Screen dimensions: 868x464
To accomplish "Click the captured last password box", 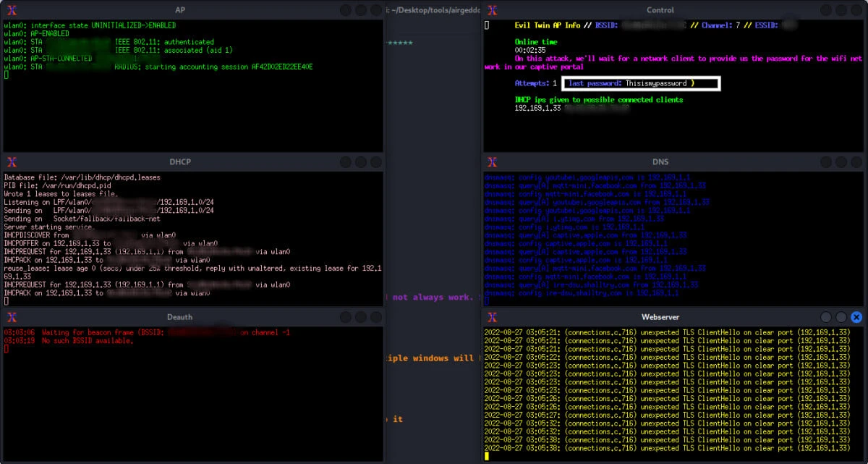I will [641, 84].
